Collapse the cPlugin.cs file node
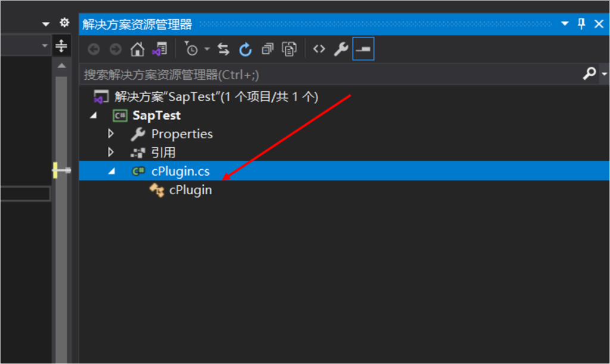The image size is (610, 364). [111, 171]
